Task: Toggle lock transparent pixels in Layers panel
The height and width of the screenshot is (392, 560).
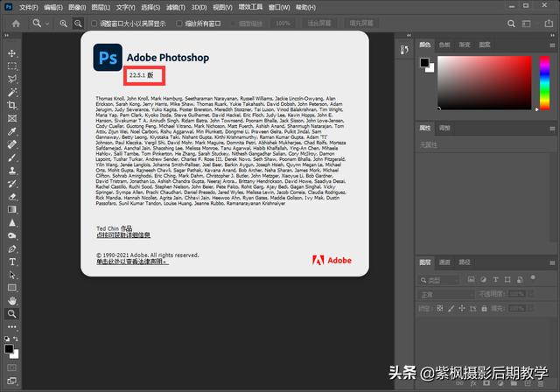Action: (x=440, y=308)
